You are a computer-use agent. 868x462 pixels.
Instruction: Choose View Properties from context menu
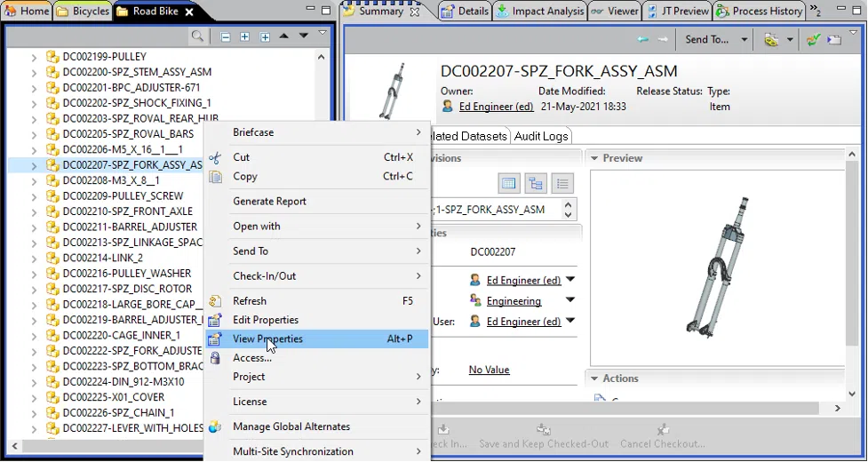(317, 339)
